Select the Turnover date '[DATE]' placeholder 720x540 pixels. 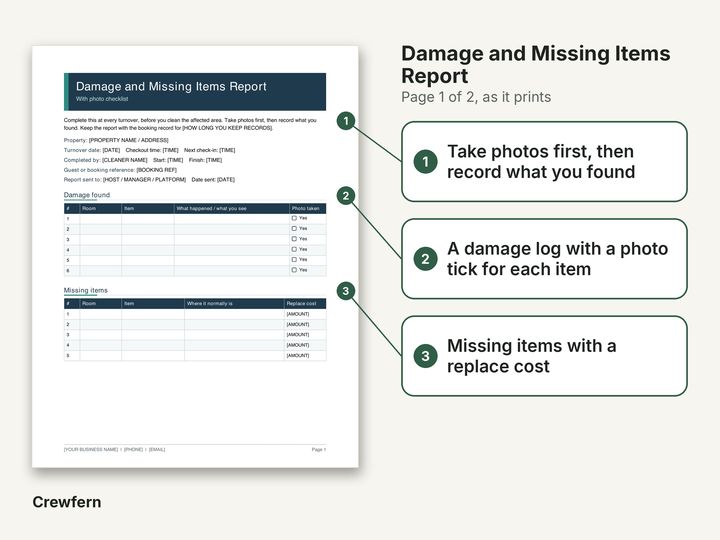pyautogui.click(x=111, y=150)
